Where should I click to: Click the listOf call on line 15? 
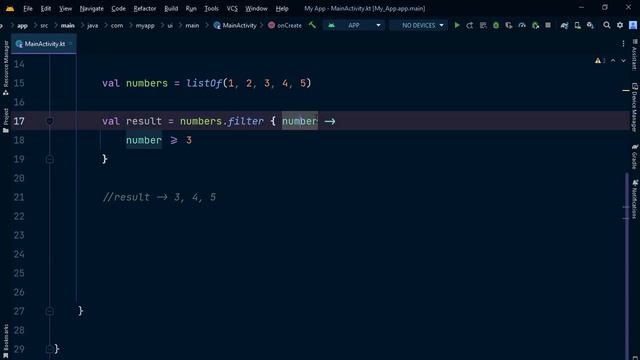click(x=204, y=83)
